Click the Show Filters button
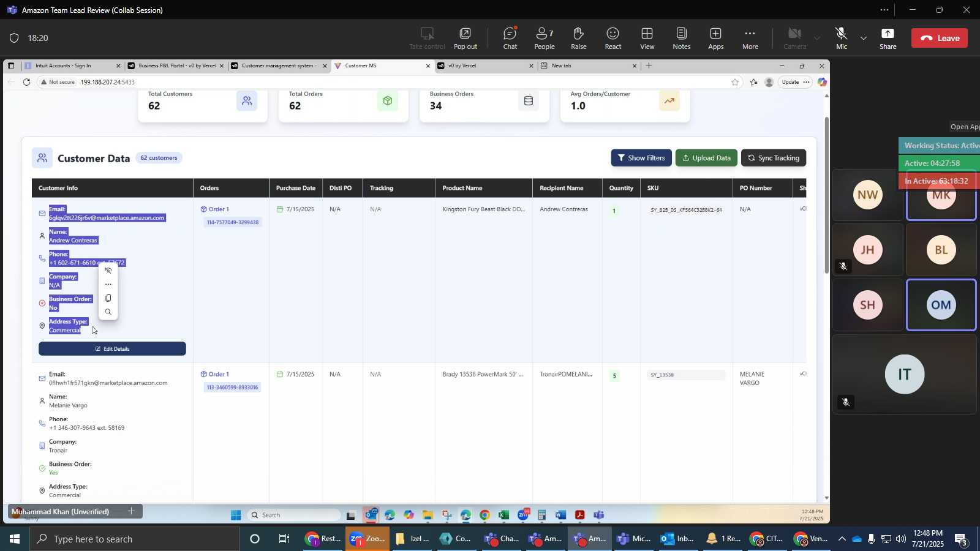980x551 pixels. pyautogui.click(x=641, y=158)
